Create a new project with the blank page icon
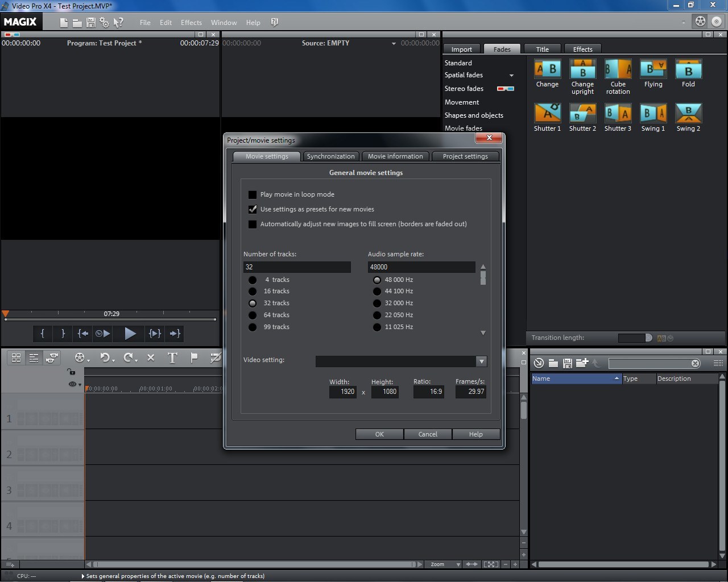 [64, 23]
